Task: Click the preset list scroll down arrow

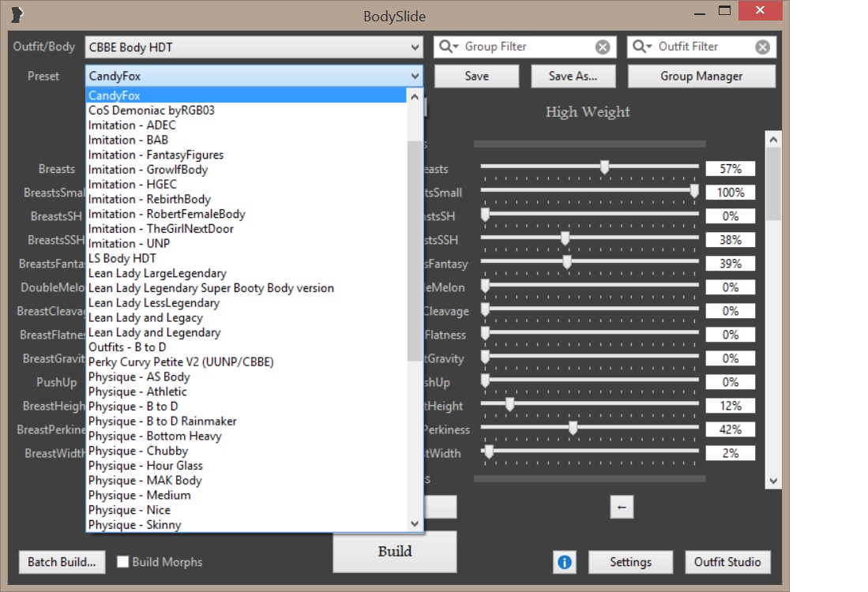Action: click(x=414, y=523)
